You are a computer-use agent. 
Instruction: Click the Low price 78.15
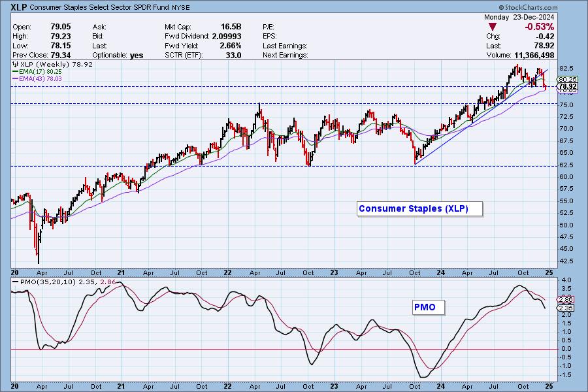60,46
